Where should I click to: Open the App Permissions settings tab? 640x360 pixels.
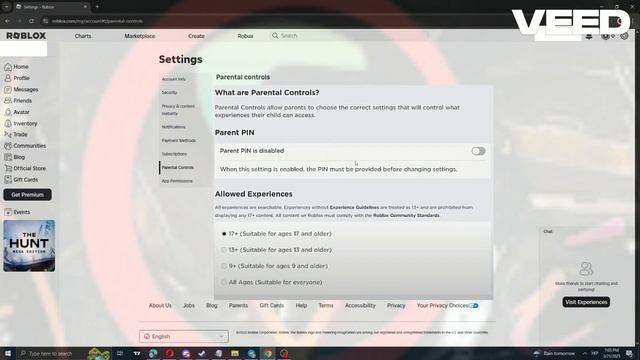pyautogui.click(x=177, y=181)
